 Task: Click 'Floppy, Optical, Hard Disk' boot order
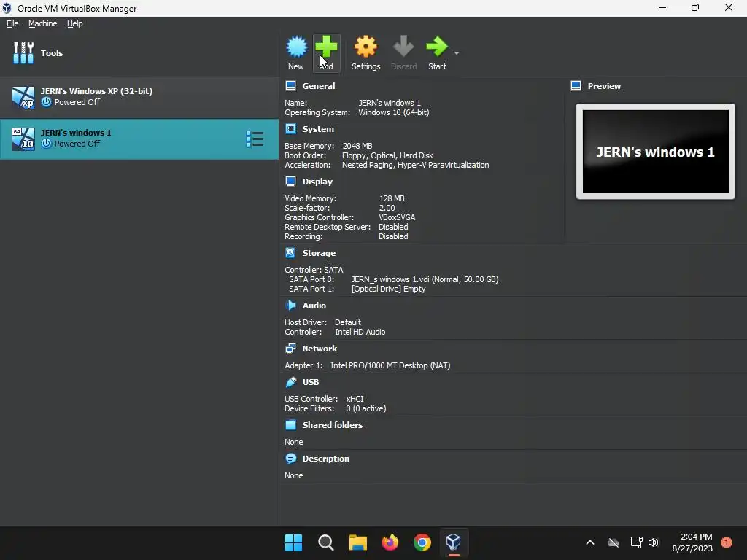(x=387, y=155)
